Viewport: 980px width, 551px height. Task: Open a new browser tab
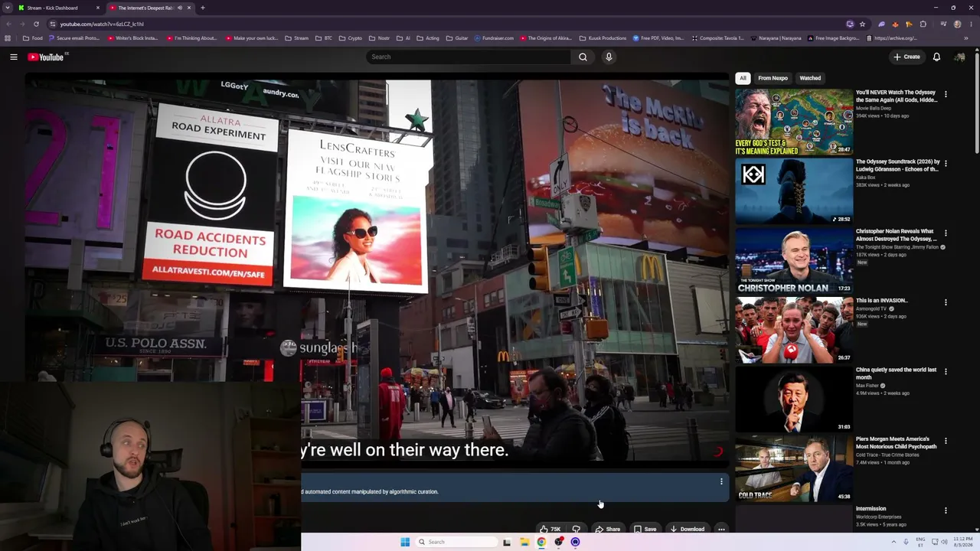point(202,8)
